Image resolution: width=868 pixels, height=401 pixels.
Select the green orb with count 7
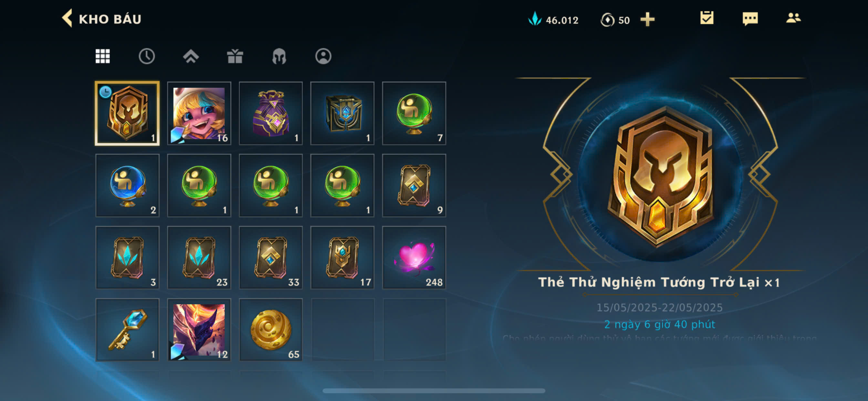point(414,113)
